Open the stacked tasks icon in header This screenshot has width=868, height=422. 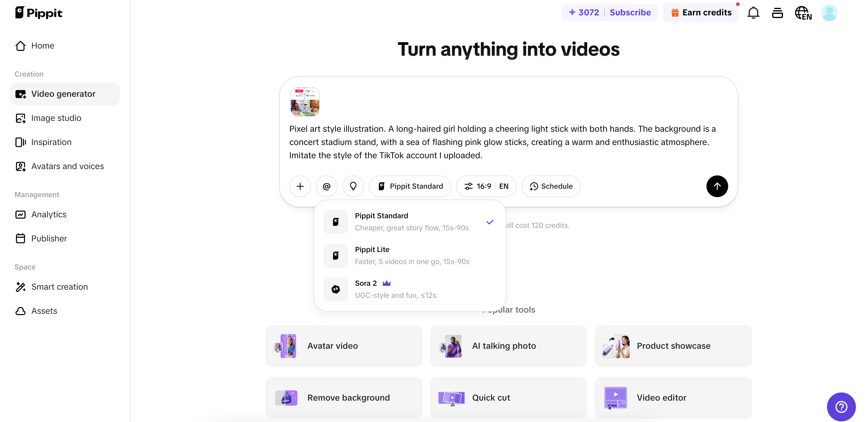777,13
